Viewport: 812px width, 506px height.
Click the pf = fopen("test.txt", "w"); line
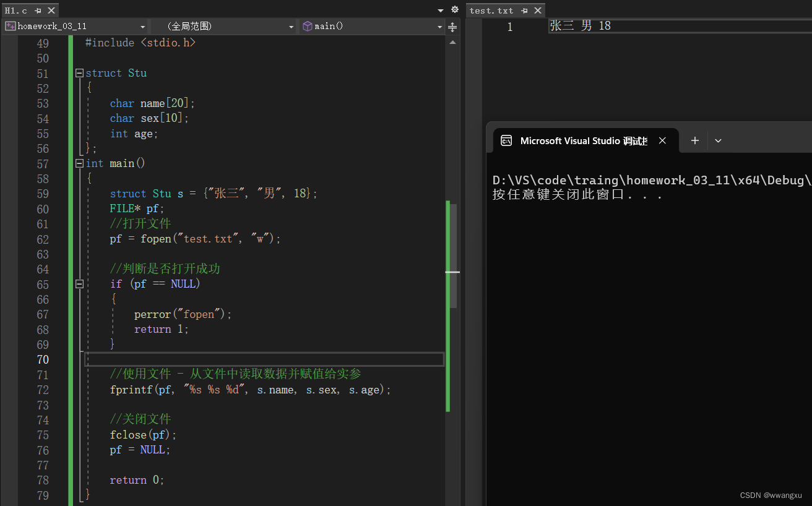point(196,239)
